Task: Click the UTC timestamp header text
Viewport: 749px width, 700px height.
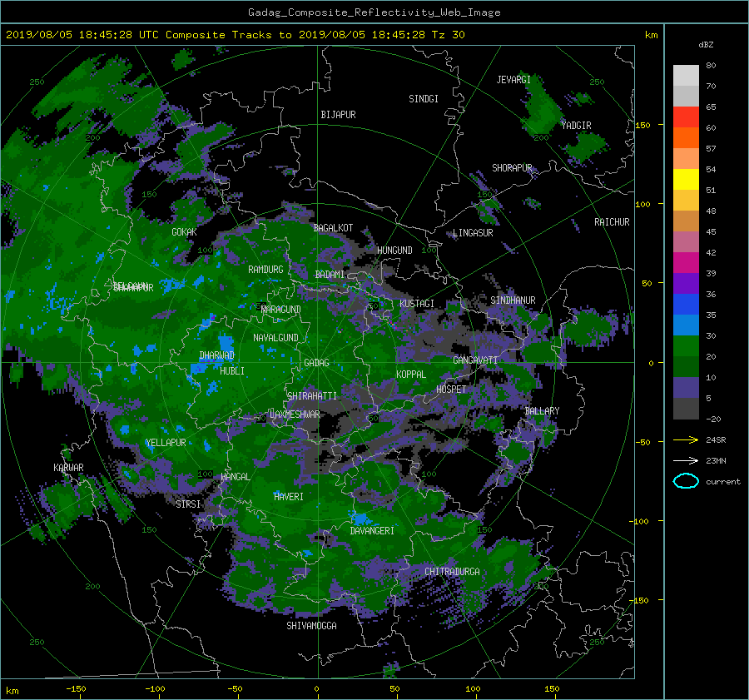Action: [x=235, y=35]
